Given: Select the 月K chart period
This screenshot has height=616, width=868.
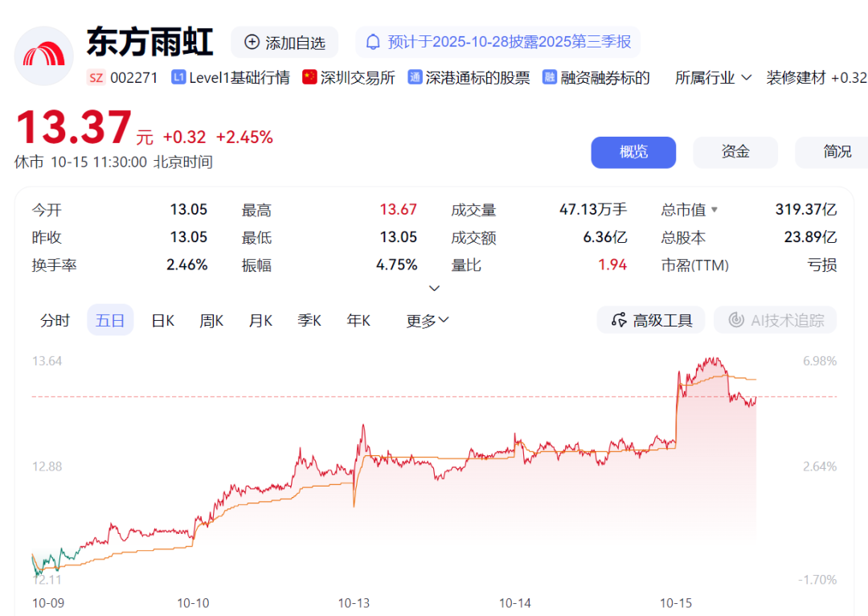Looking at the screenshot, I should (260, 320).
